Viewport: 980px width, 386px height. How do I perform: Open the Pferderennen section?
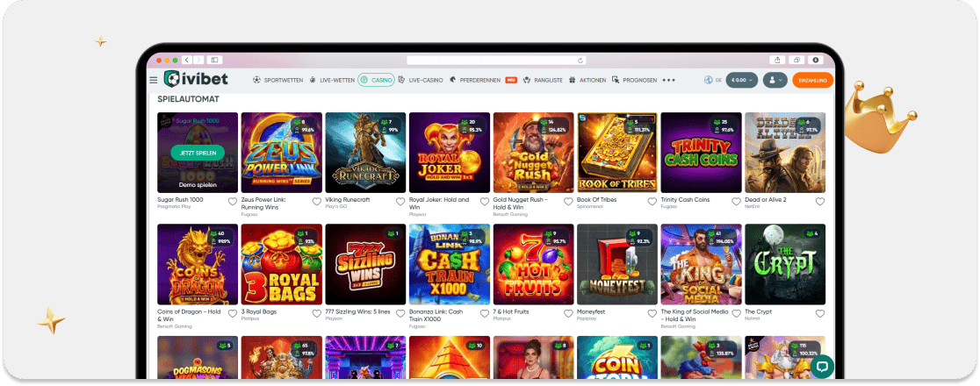click(477, 80)
